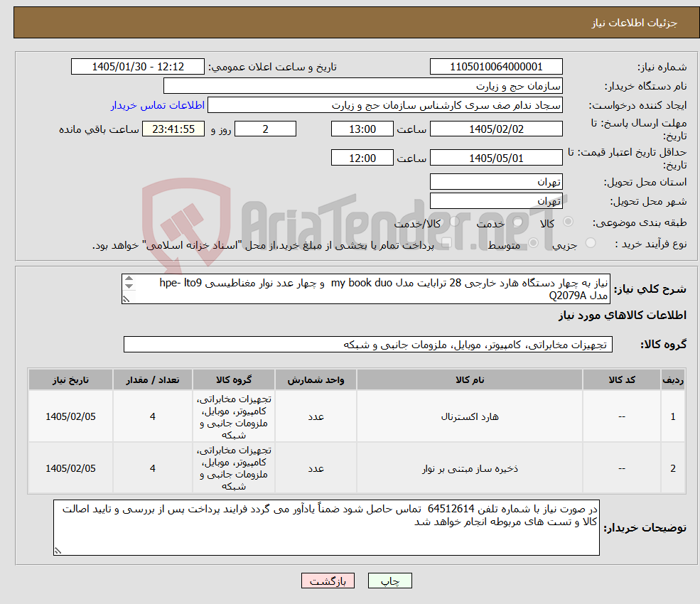The width and height of the screenshot is (700, 604).
Task: Select the کالا/خدمت radio button
Action: tap(454, 222)
